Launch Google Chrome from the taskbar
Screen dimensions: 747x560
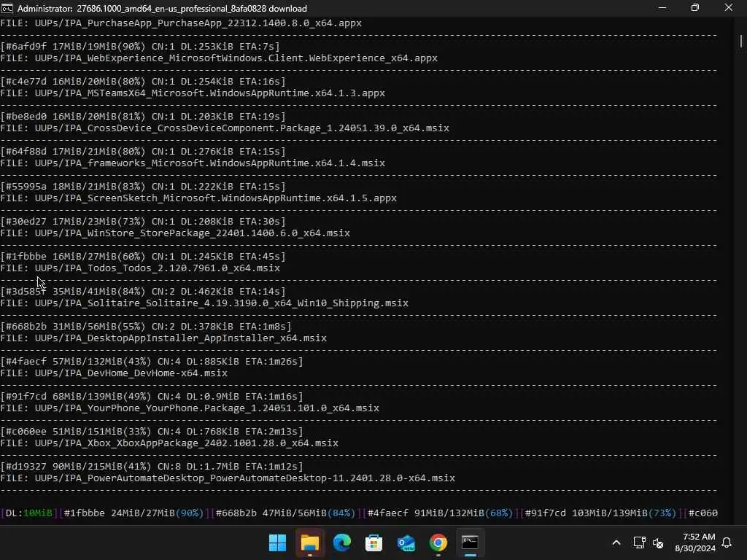(438, 542)
